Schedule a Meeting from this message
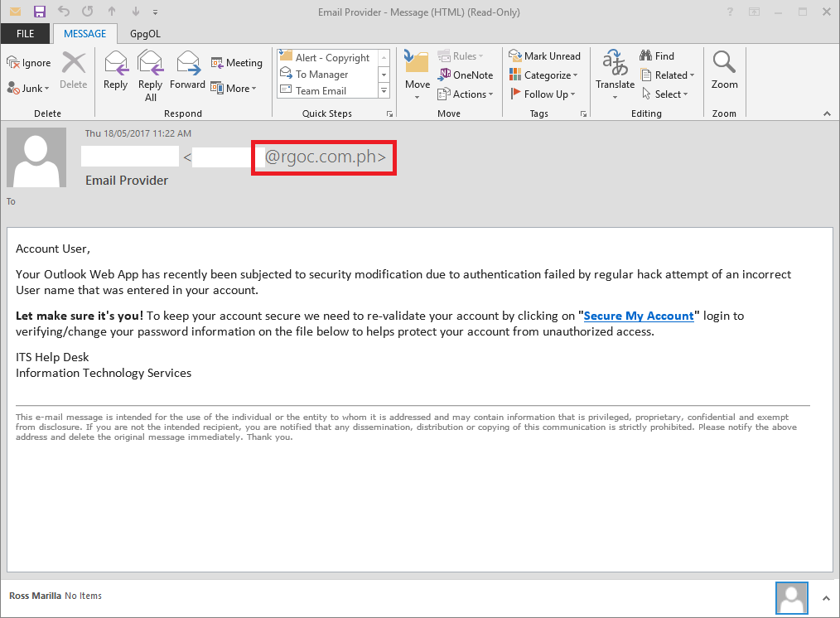 pyautogui.click(x=237, y=62)
